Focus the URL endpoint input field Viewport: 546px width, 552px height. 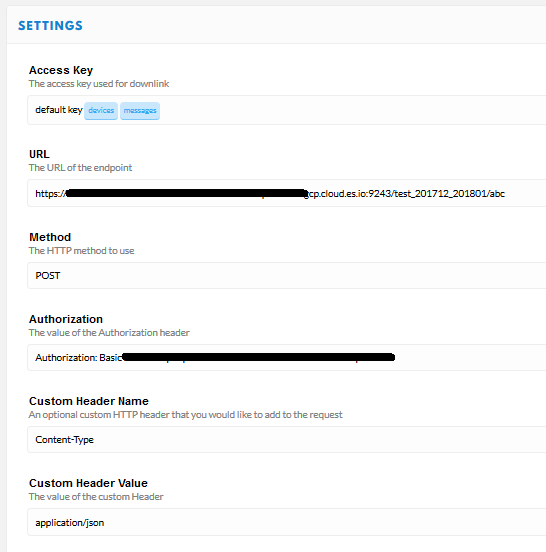[x=287, y=193]
